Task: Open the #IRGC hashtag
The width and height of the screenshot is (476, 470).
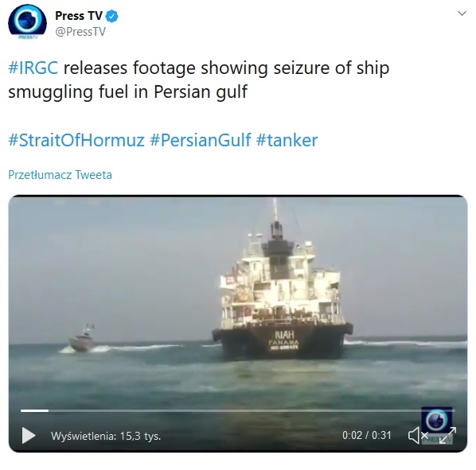Action: tap(33, 68)
